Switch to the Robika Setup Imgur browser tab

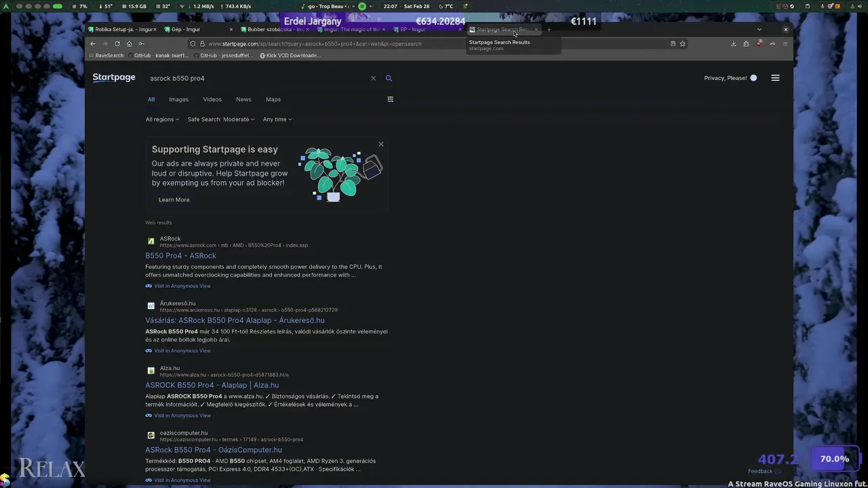pos(122,29)
